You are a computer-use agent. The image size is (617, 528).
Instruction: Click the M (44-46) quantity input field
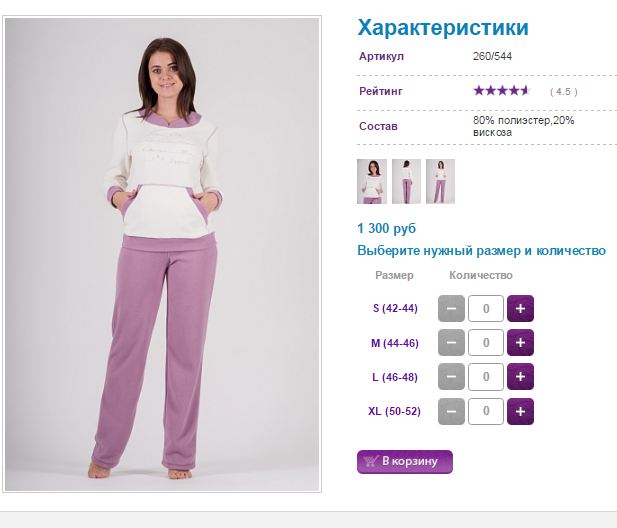click(486, 343)
